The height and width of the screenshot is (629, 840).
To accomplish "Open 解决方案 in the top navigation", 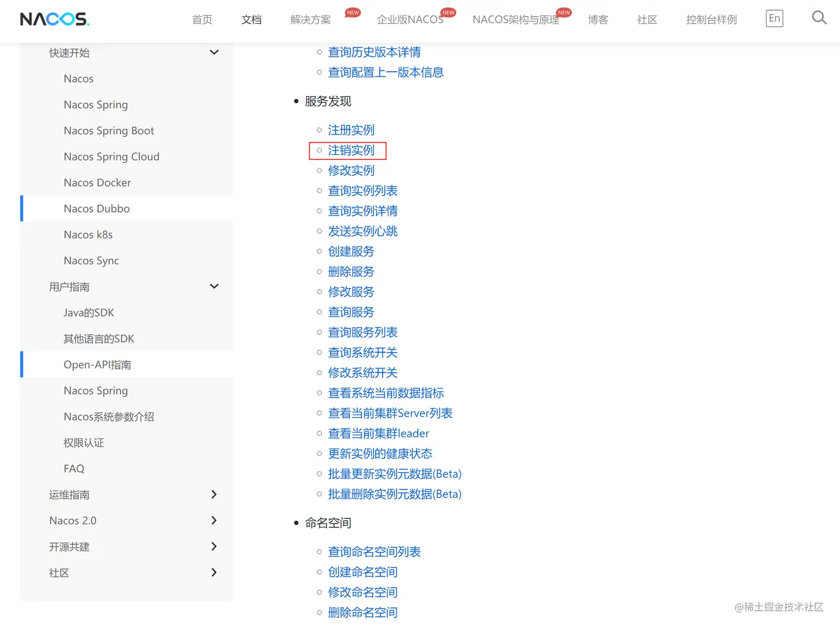I will point(311,19).
